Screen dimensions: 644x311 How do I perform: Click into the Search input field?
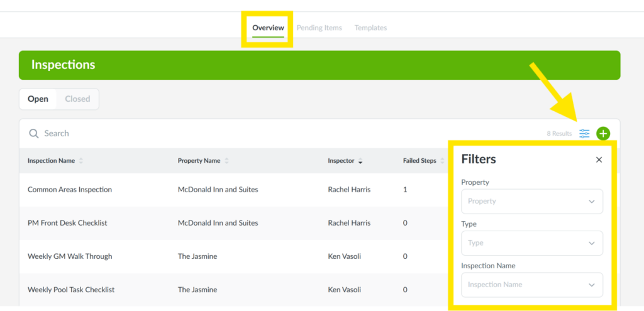pyautogui.click(x=252, y=133)
